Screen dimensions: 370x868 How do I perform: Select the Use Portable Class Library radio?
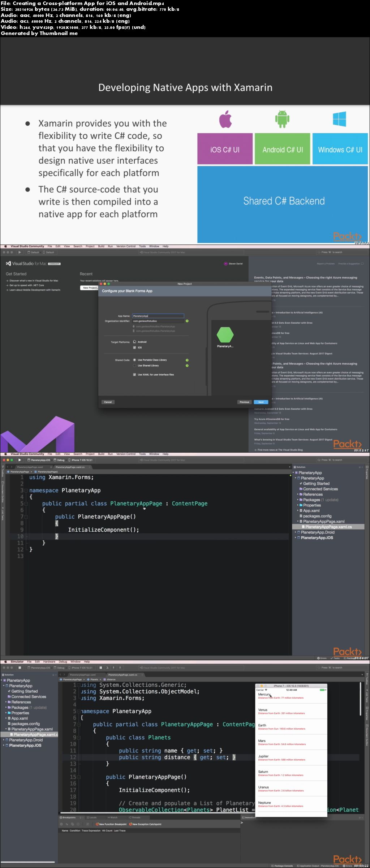coord(135,360)
